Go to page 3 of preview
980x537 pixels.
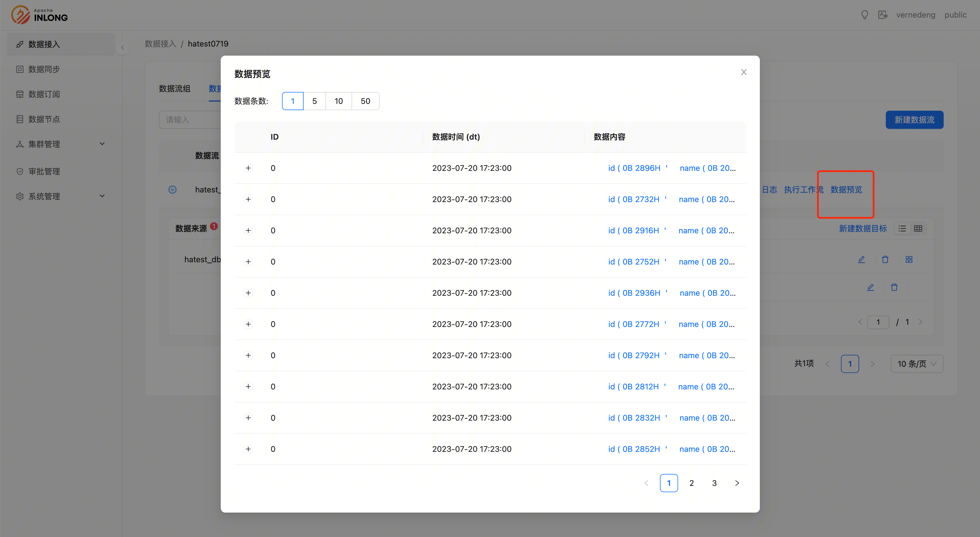pyautogui.click(x=714, y=483)
